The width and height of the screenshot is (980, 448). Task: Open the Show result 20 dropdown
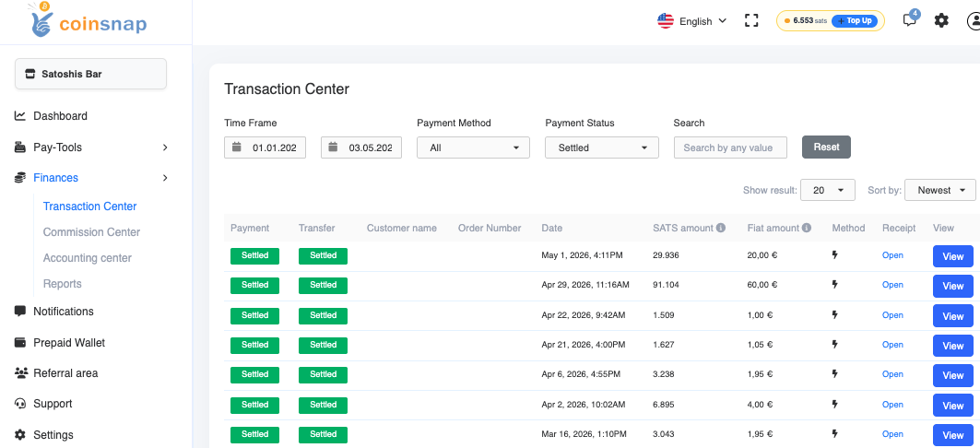(828, 190)
